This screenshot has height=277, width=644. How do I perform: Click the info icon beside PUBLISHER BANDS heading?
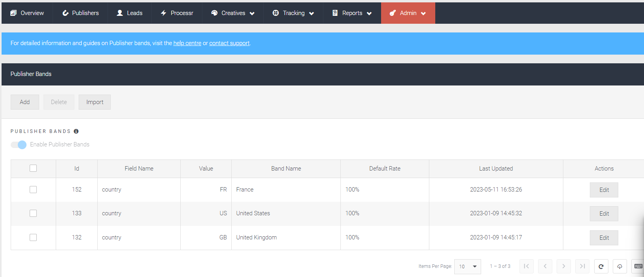click(x=76, y=131)
